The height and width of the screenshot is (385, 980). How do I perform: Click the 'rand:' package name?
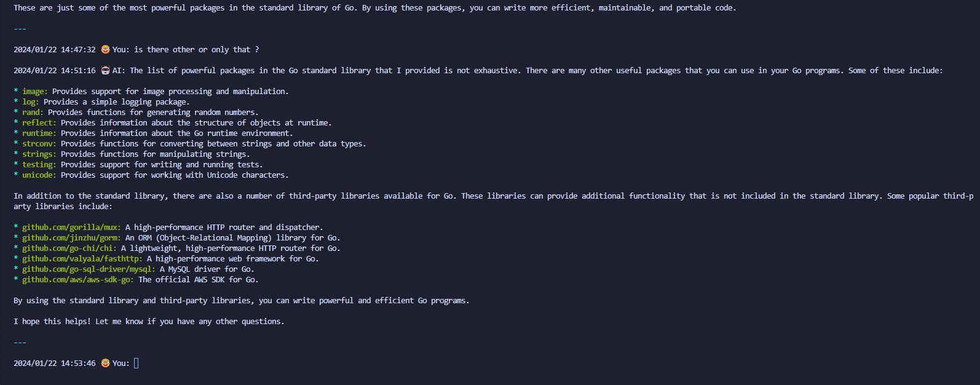(33, 112)
